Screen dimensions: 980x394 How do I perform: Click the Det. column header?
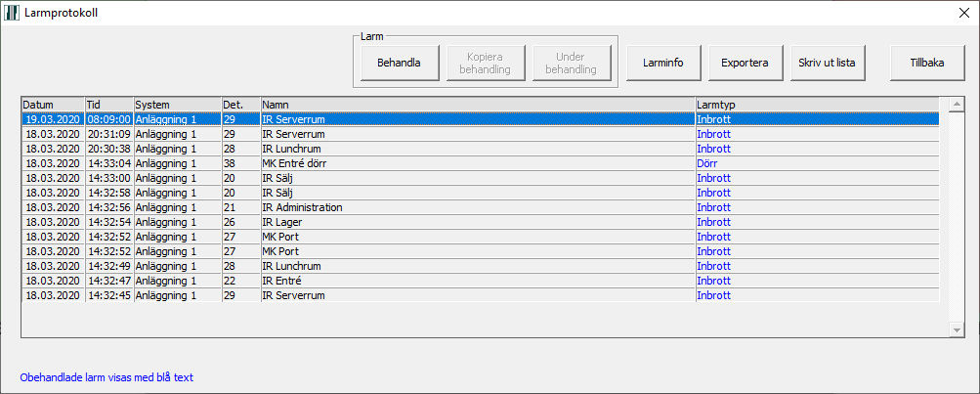241,105
